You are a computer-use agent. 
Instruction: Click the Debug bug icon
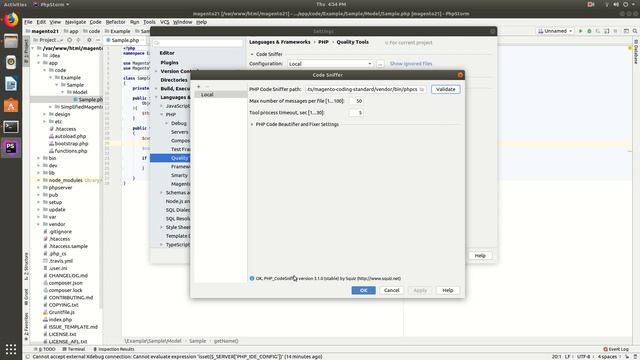pos(589,31)
